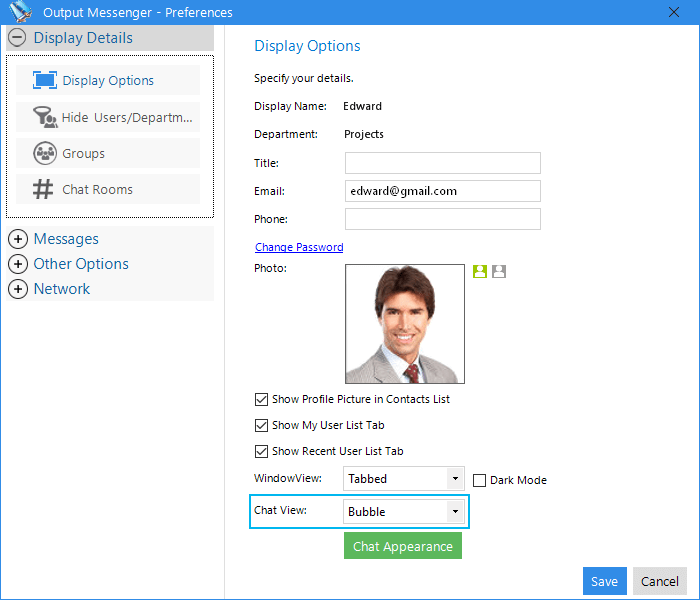Toggle Show My User List Tab
Image resolution: width=700 pixels, height=600 pixels.
[x=261, y=425]
